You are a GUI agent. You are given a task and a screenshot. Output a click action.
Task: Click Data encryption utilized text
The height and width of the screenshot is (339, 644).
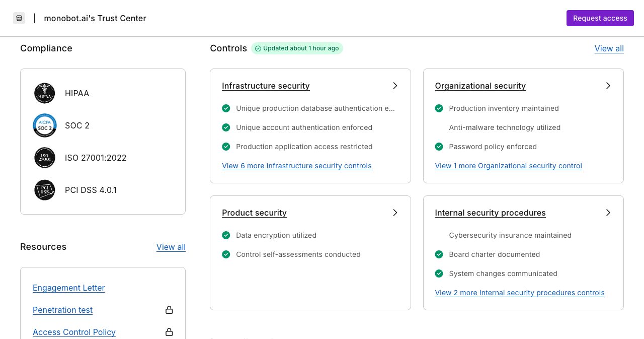tap(276, 235)
